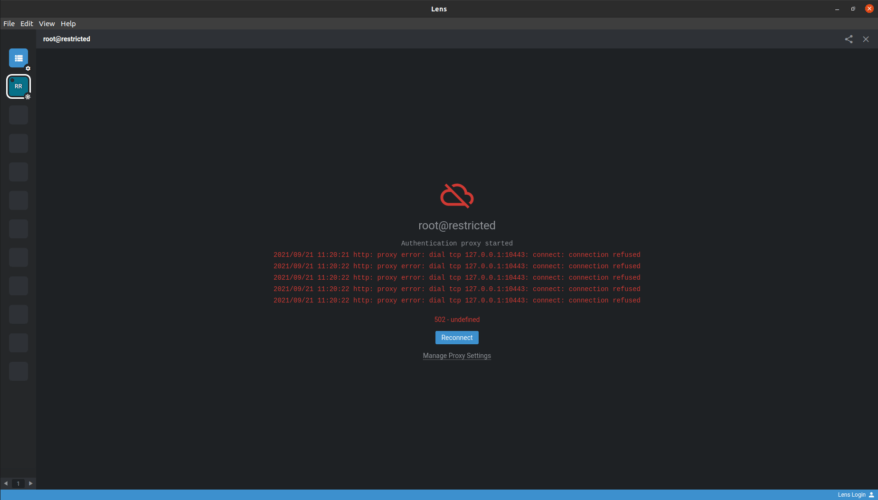
Task: Select the 502 - undefined error text
Action: (x=457, y=320)
